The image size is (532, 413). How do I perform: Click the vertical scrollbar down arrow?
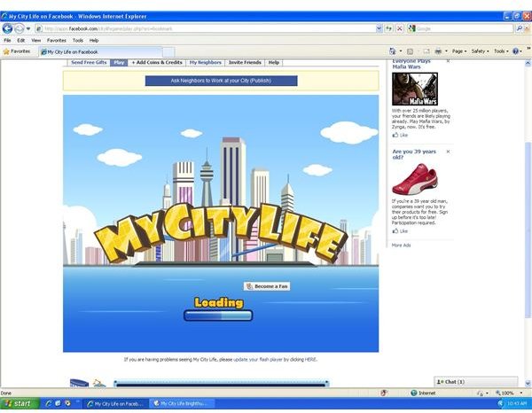[528, 384]
